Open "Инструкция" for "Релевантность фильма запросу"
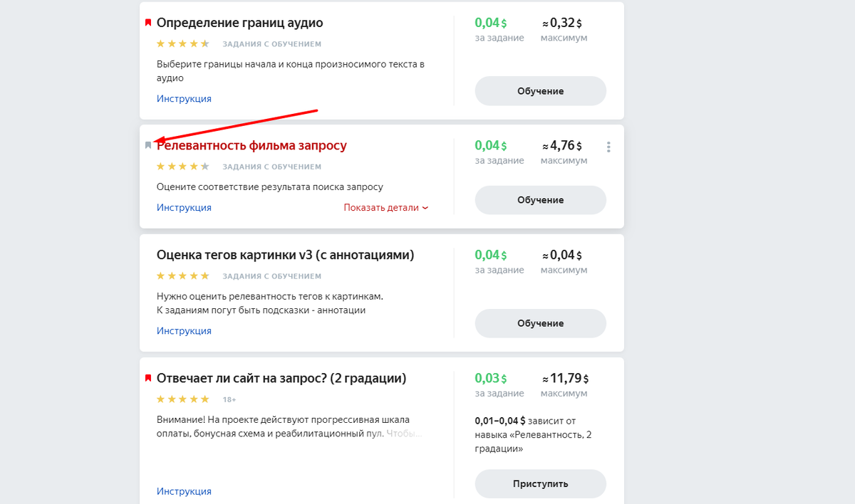Viewport: 855px width, 504px height. point(184,208)
